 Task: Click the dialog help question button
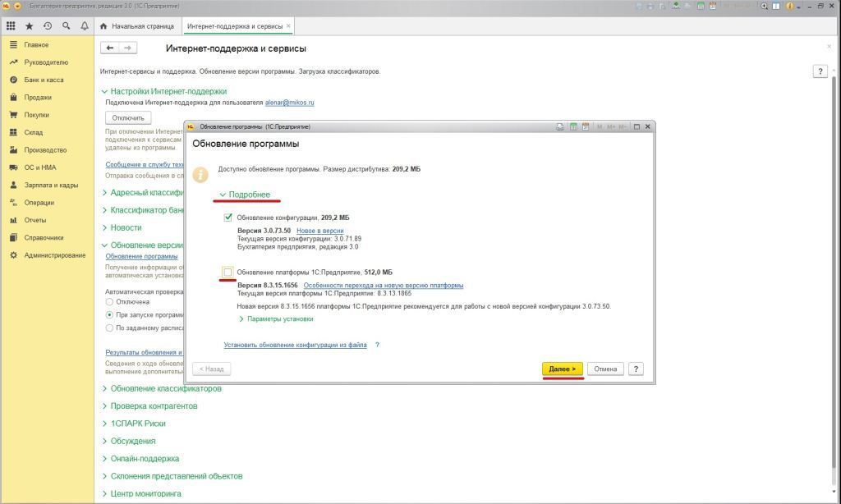coord(636,369)
